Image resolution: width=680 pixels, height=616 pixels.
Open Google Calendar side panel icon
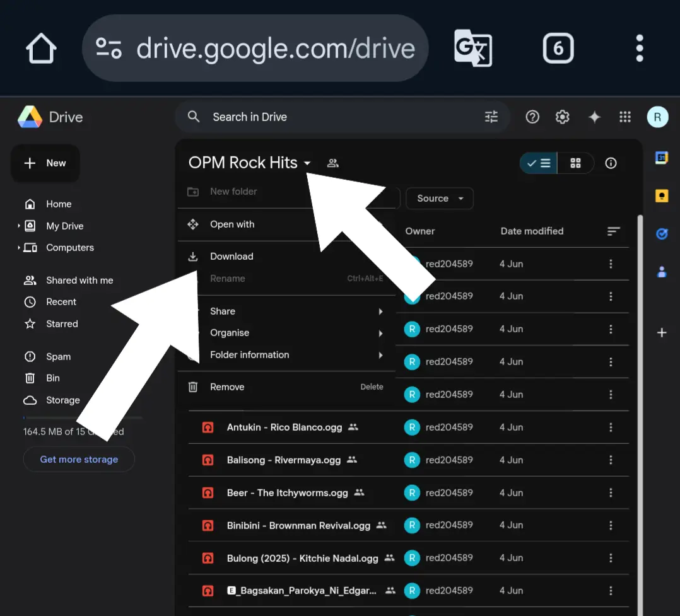pos(661,158)
